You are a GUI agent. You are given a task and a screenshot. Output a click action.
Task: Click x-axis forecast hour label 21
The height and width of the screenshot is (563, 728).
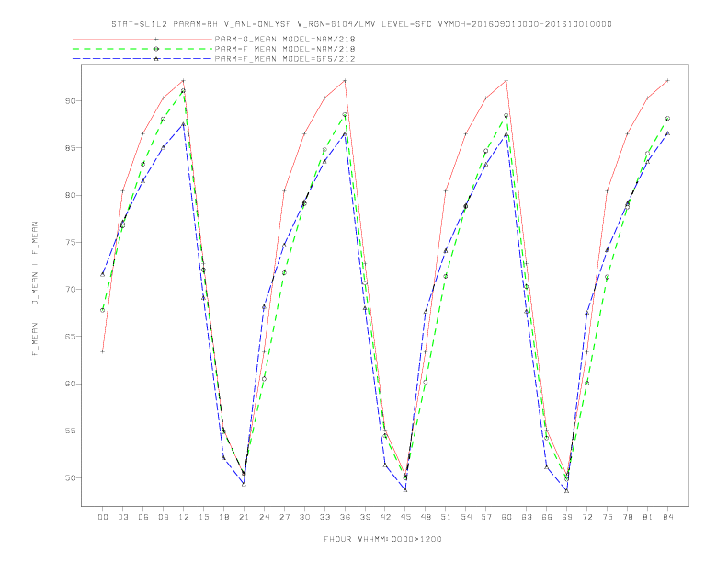click(244, 517)
